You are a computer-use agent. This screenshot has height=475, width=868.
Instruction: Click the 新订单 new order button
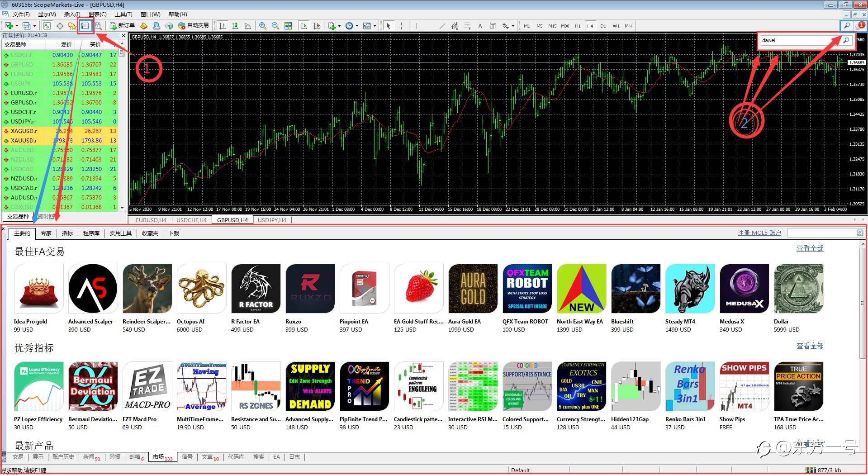click(x=122, y=26)
